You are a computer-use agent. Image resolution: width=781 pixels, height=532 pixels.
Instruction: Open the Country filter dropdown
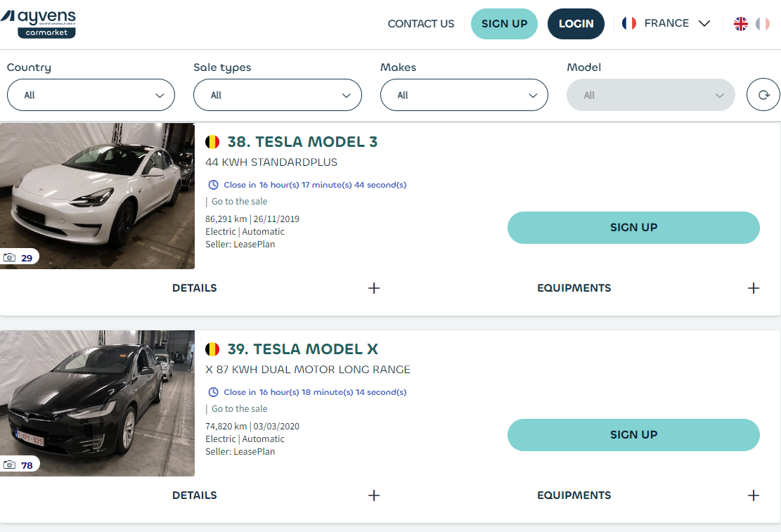pyautogui.click(x=91, y=95)
